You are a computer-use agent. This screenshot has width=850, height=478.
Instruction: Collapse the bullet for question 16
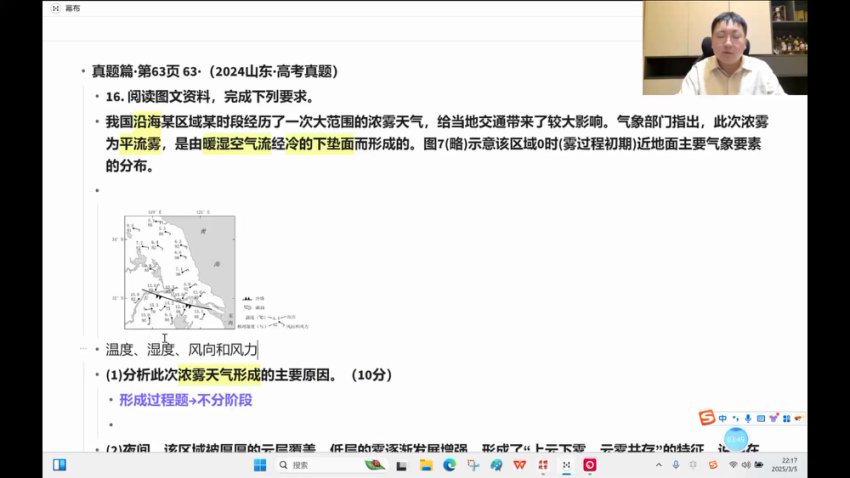97,98
